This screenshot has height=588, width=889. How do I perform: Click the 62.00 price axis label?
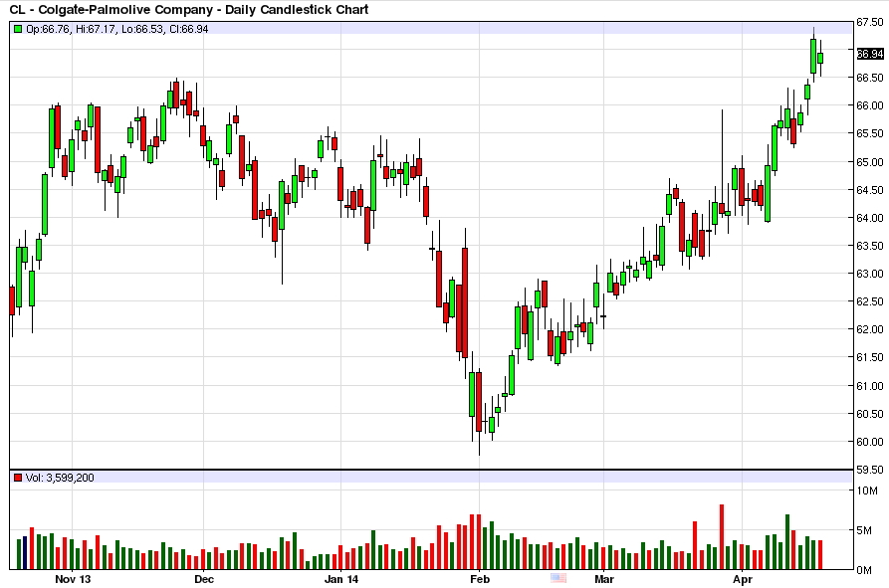(x=870, y=329)
